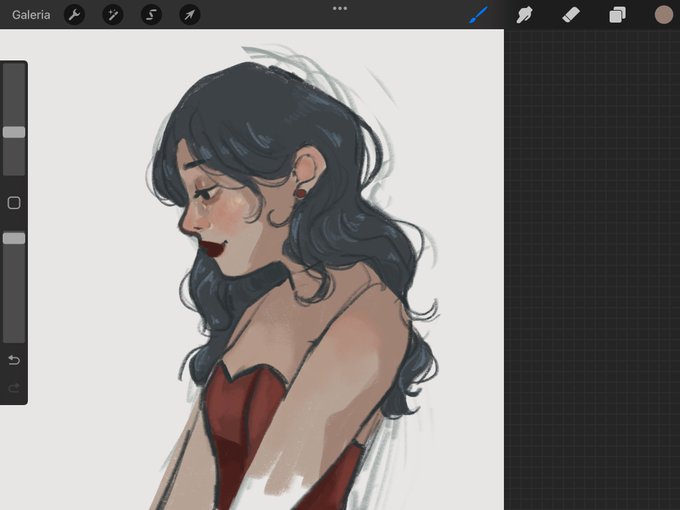Undo the last stroke
680x510 pixels.
click(14, 360)
